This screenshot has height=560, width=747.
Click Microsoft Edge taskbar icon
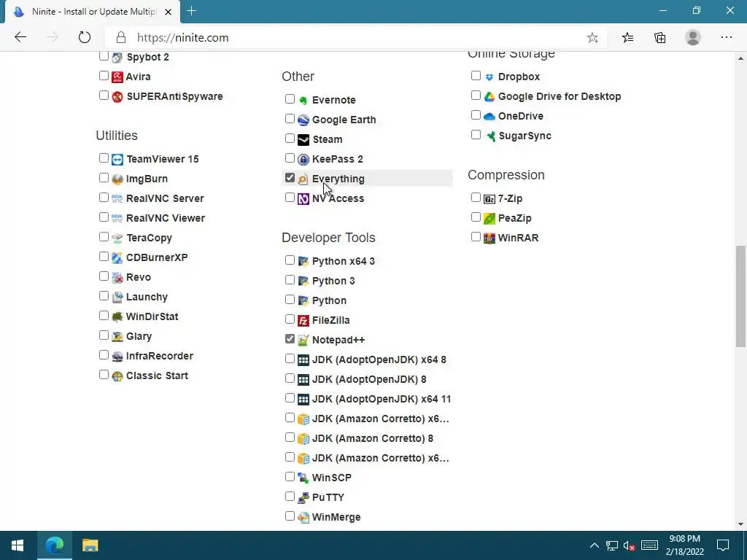[54, 545]
